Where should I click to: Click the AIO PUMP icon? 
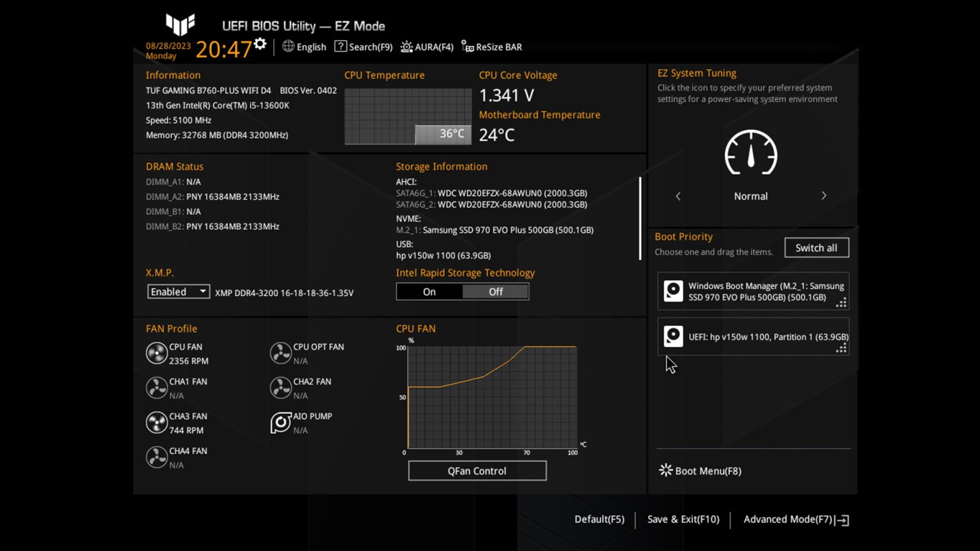pyautogui.click(x=281, y=422)
